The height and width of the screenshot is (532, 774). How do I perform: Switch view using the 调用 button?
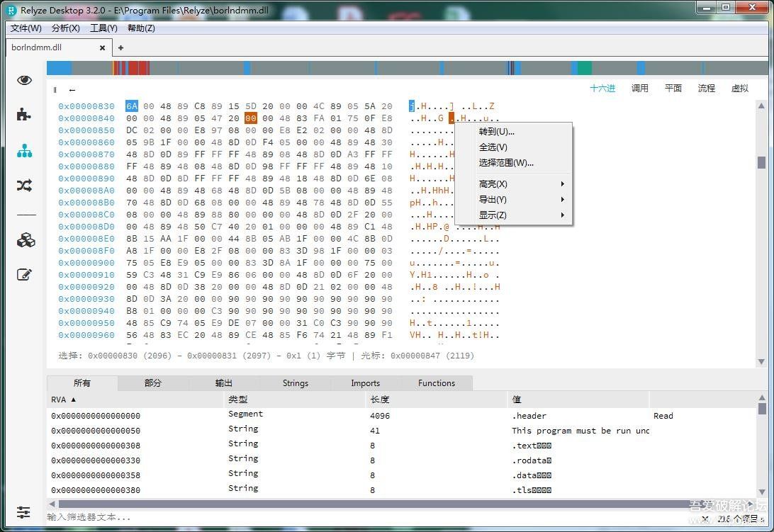639,88
